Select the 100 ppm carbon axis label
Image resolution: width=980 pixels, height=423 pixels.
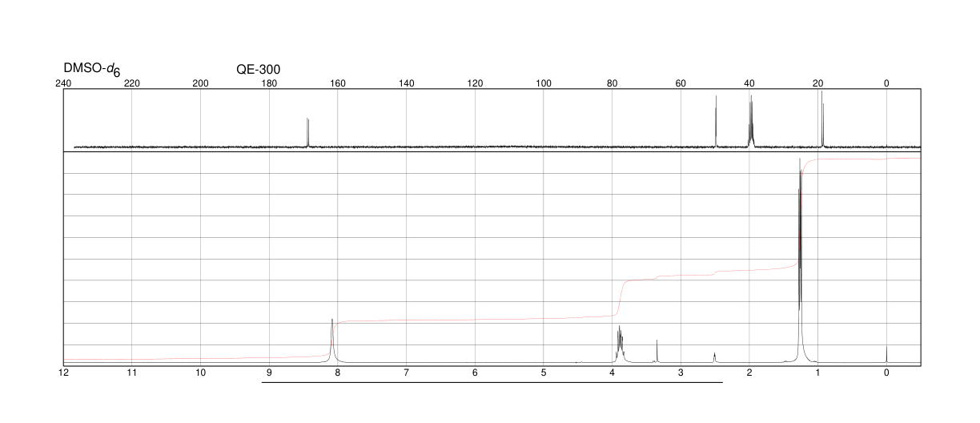tap(544, 83)
